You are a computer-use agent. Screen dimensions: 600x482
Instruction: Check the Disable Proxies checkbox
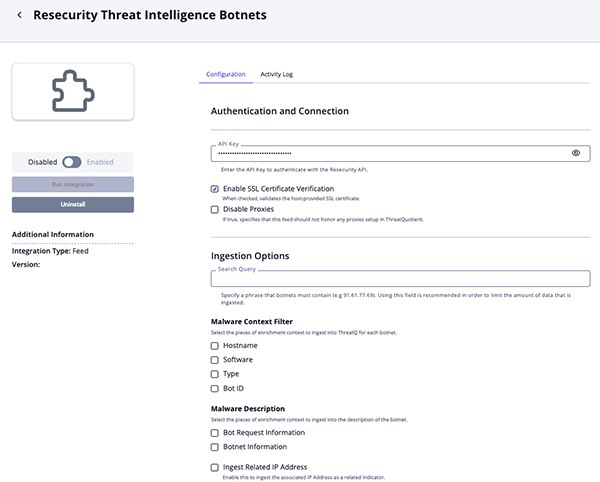tap(215, 209)
